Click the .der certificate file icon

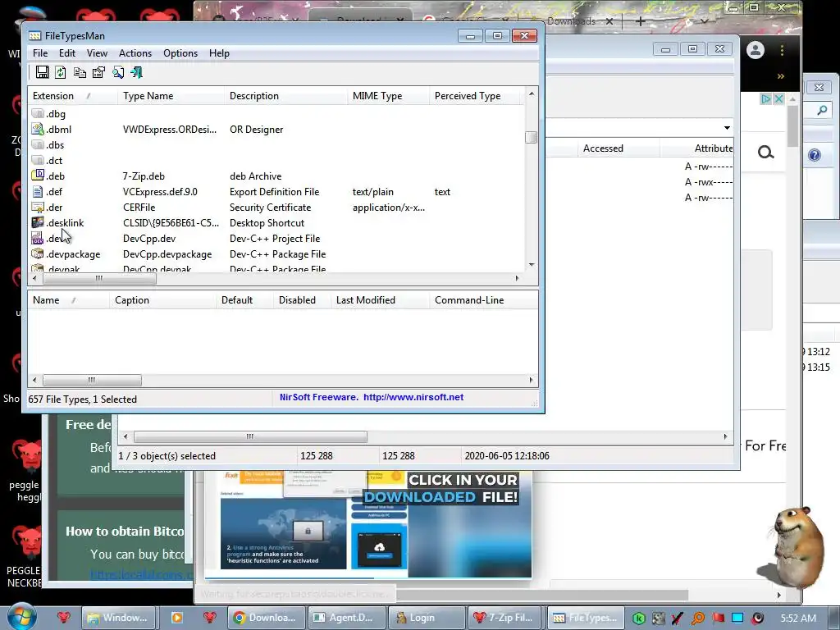click(38, 207)
